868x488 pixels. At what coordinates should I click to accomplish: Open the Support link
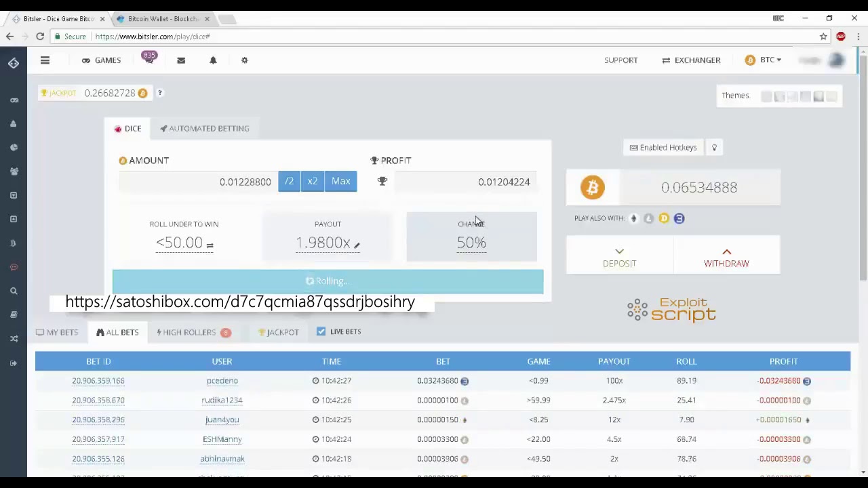(x=620, y=60)
